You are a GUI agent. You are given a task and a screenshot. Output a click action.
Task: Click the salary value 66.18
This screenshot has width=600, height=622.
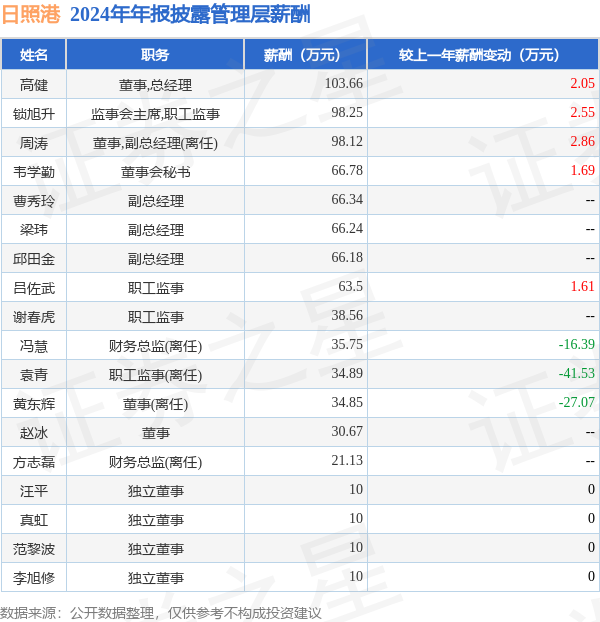347,257
